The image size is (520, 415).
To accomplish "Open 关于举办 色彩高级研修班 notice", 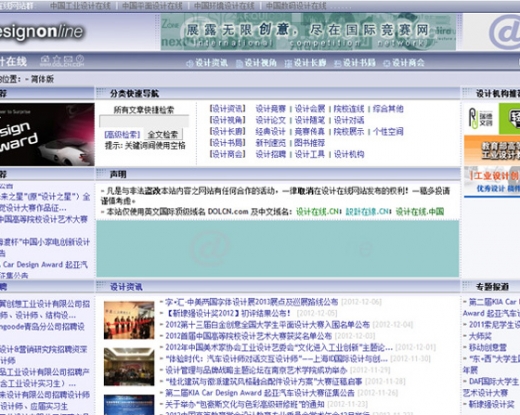I will pos(245,404).
